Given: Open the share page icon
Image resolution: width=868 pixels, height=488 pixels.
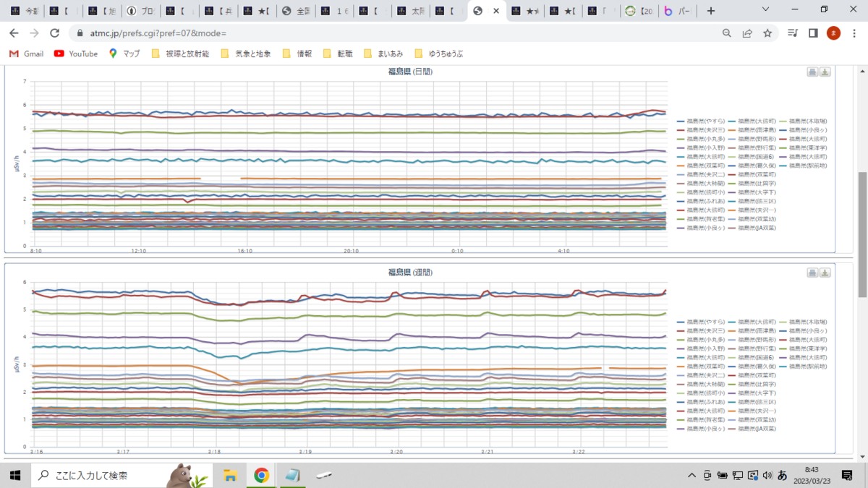Looking at the screenshot, I should (x=747, y=33).
